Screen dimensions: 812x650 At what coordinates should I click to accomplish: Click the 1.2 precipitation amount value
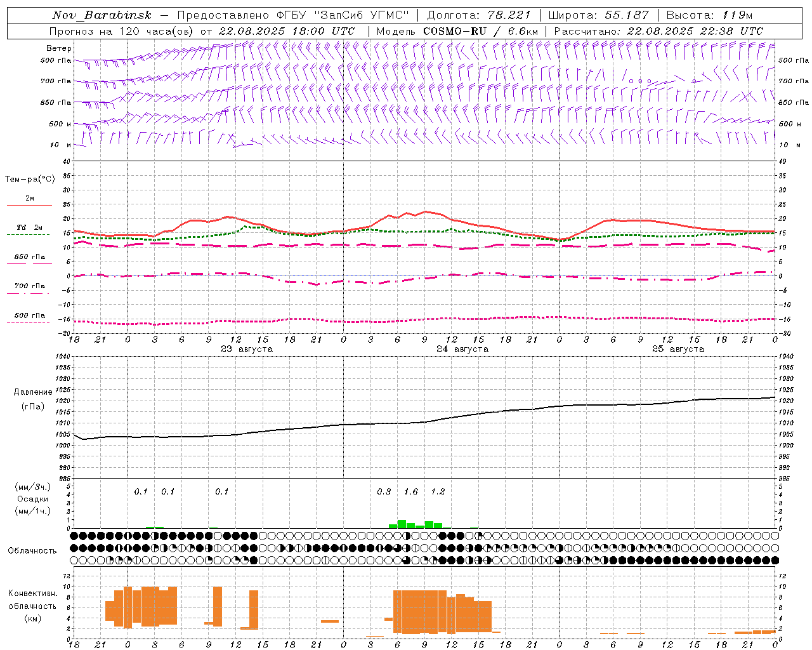coord(438,492)
